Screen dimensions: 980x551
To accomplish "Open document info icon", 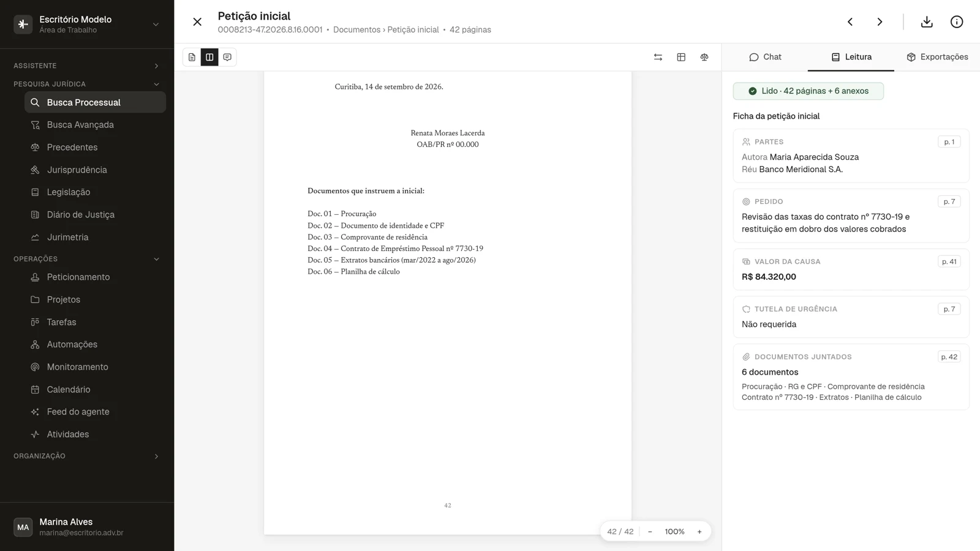I will click(x=957, y=22).
